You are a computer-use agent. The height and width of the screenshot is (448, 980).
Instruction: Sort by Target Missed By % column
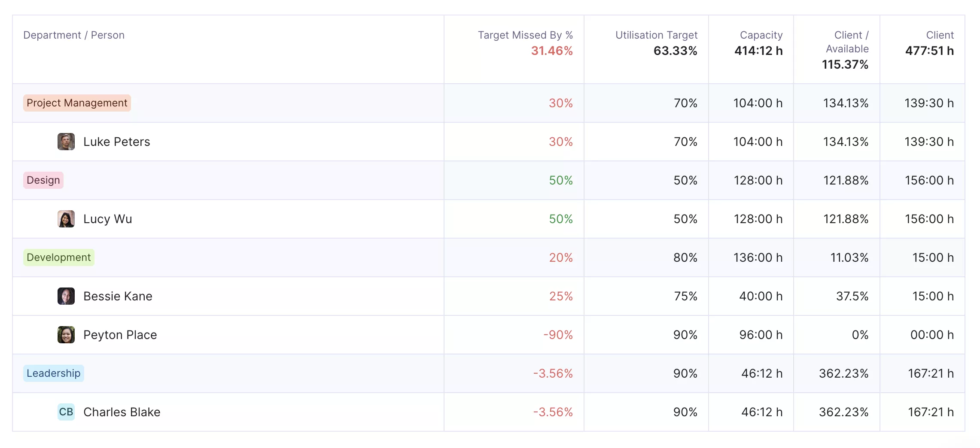point(525,35)
